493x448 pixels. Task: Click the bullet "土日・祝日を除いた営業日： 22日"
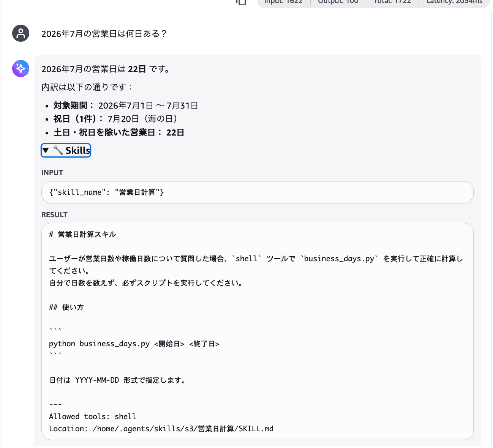click(x=119, y=133)
